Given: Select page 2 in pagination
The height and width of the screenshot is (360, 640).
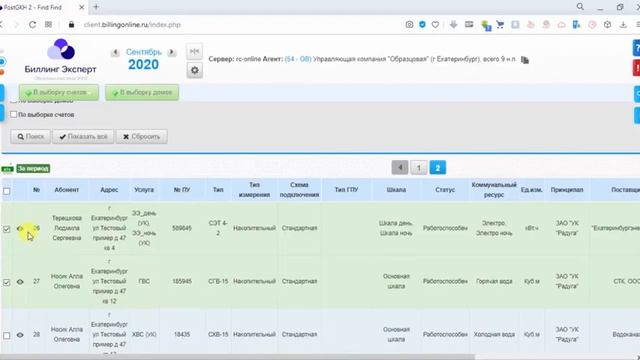Looking at the screenshot, I should [x=438, y=167].
